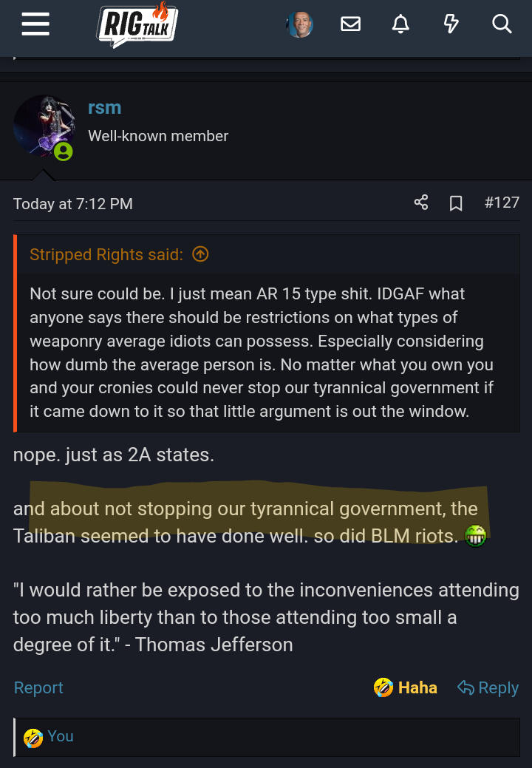The width and height of the screenshot is (532, 768).
Task: Toggle the Haha reaction
Action: pyautogui.click(x=406, y=688)
